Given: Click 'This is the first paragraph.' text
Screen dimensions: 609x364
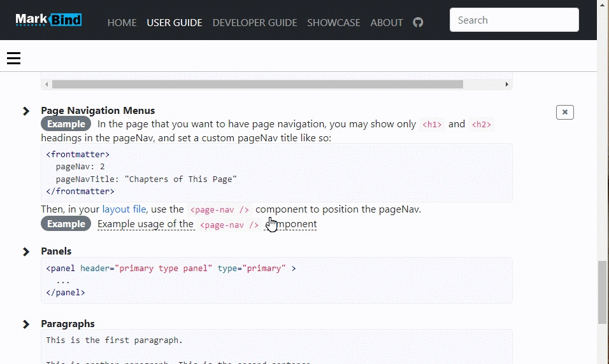Looking at the screenshot, I should coord(114,340).
